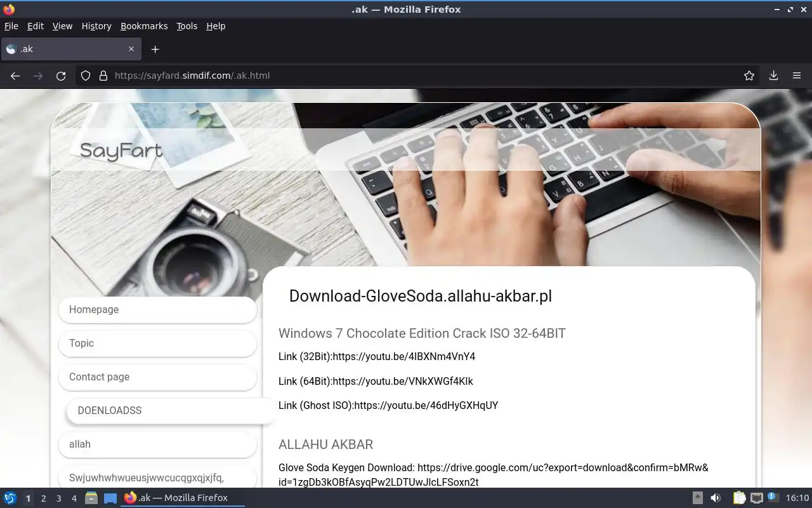Switch to workspace 1

tap(28, 498)
